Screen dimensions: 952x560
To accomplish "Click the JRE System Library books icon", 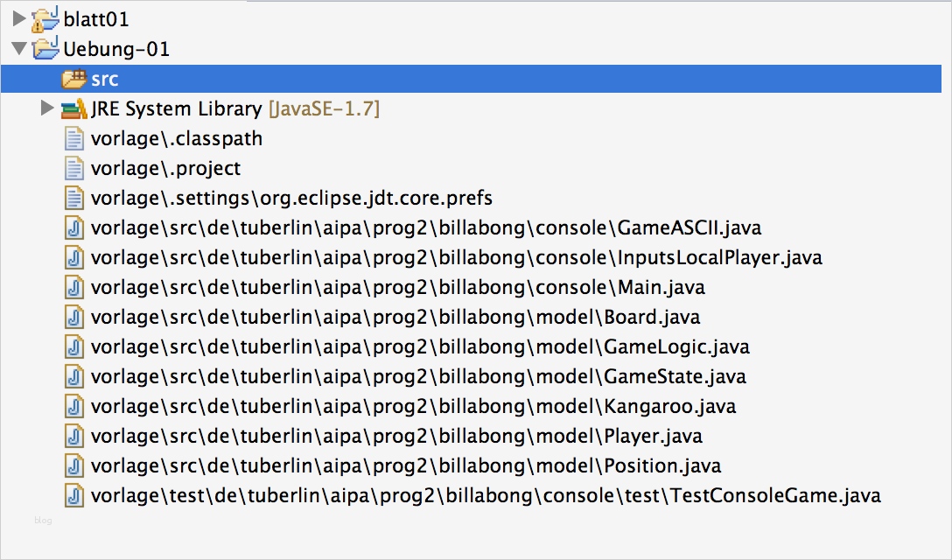I will pos(73,109).
